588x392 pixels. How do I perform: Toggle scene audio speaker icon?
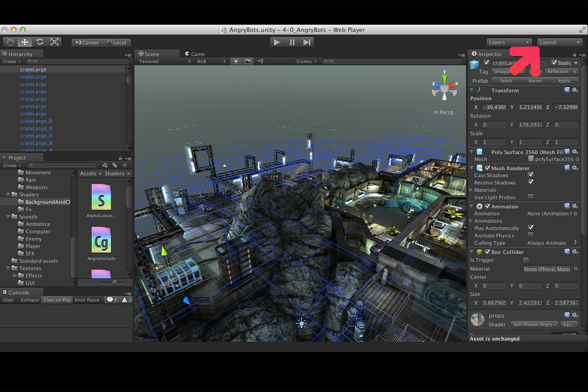(260, 61)
